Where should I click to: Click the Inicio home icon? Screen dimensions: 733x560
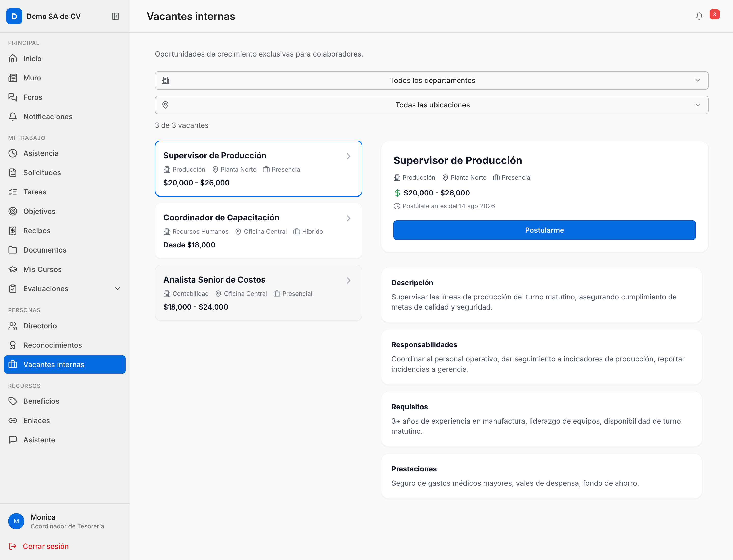(13, 59)
